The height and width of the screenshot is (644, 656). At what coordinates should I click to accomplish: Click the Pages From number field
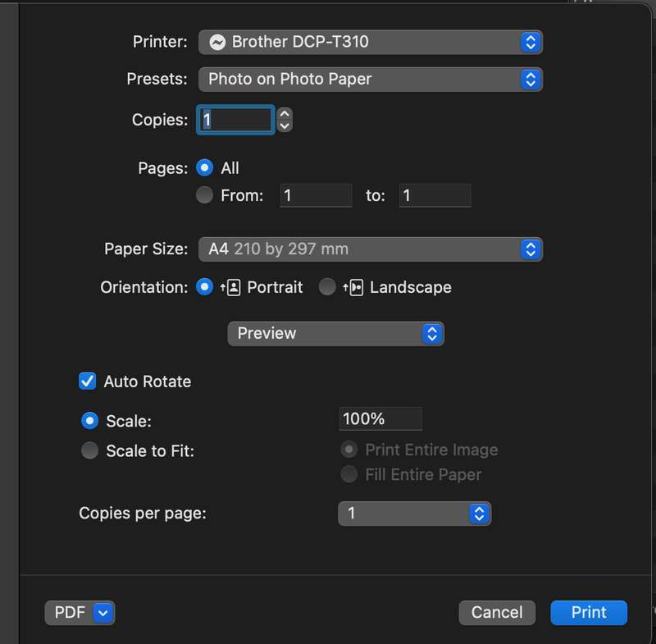point(316,195)
